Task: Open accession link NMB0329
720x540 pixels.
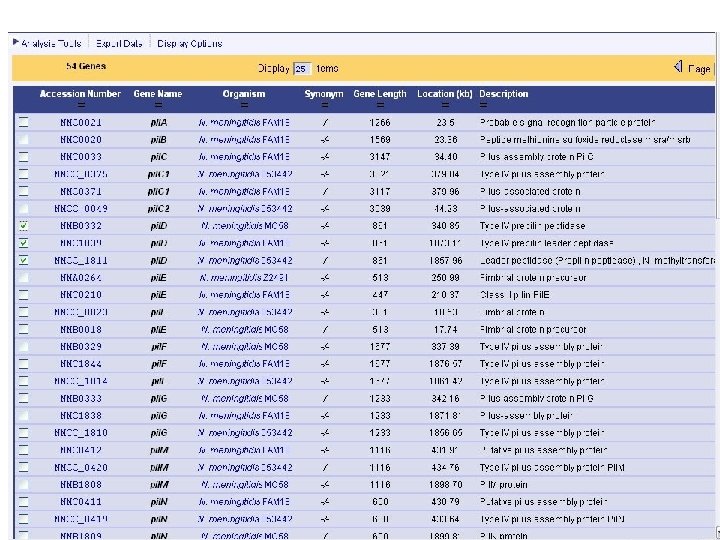Action: click(81, 347)
